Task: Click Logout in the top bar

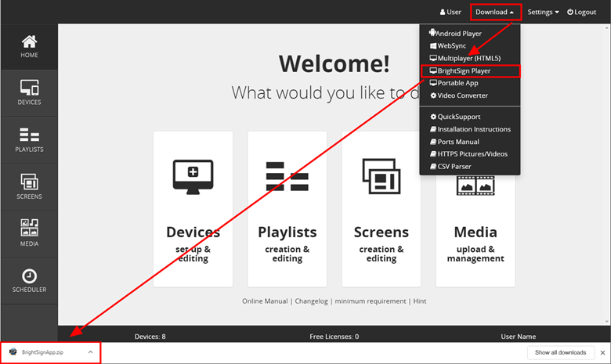Action: pos(581,12)
